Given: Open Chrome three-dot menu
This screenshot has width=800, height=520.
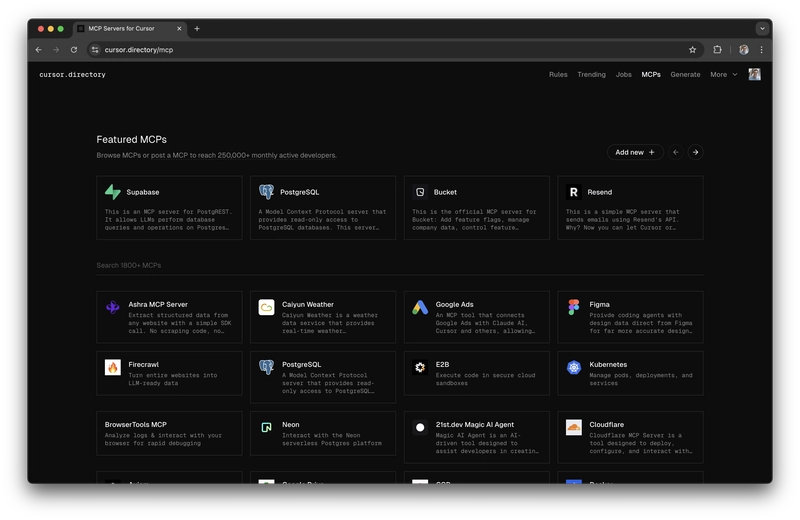Looking at the screenshot, I should [x=761, y=49].
